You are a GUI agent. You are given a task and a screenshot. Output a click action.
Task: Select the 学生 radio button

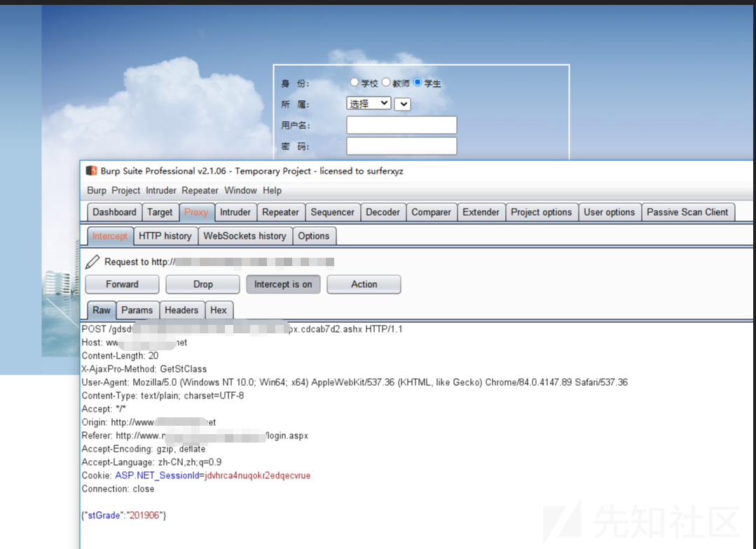click(418, 82)
